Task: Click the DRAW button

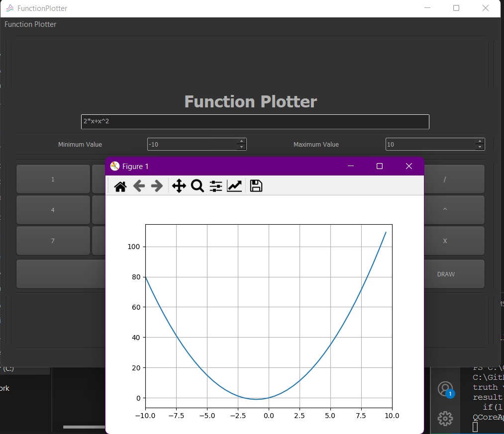Action: (454, 274)
